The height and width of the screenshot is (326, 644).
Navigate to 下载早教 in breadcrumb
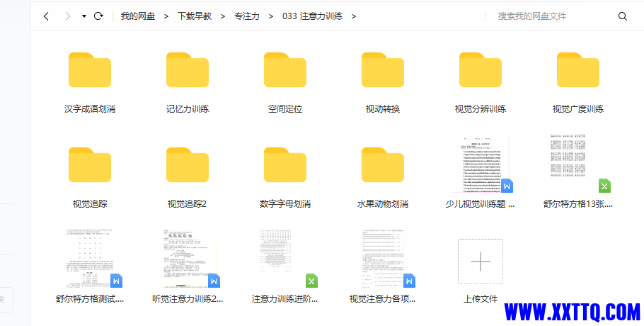(195, 16)
